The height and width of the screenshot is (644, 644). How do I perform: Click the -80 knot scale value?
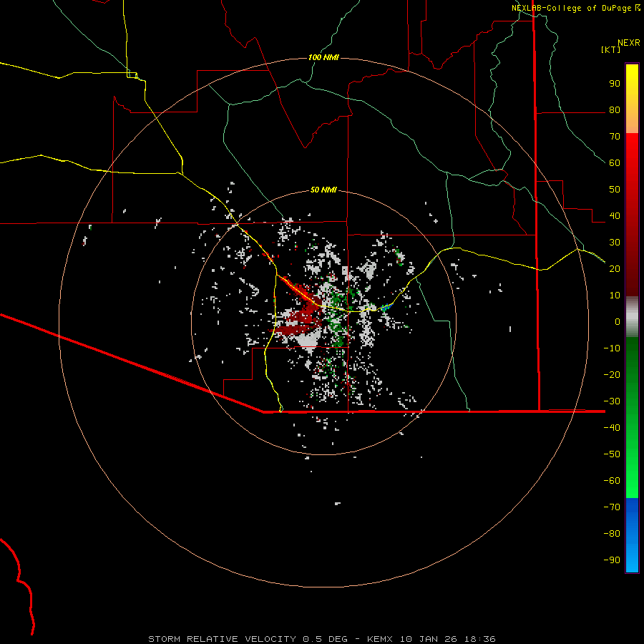click(x=612, y=534)
